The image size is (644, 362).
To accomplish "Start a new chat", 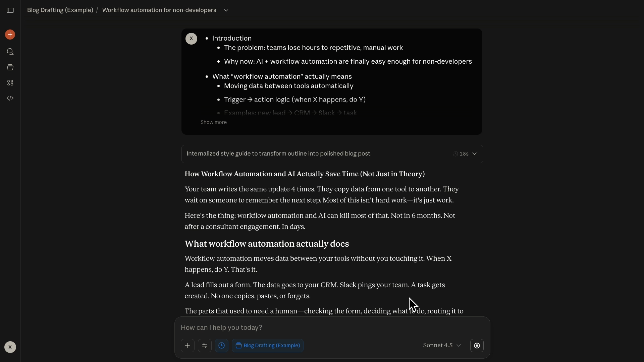I will 10,34.
